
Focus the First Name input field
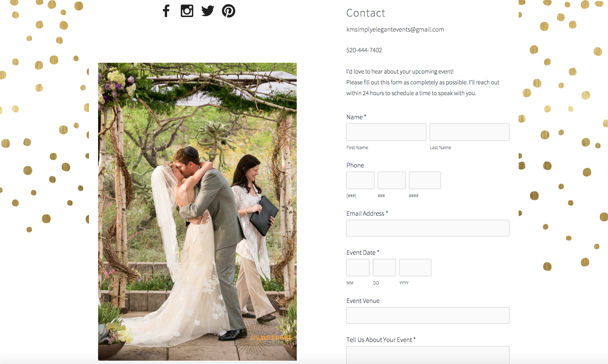pos(386,132)
